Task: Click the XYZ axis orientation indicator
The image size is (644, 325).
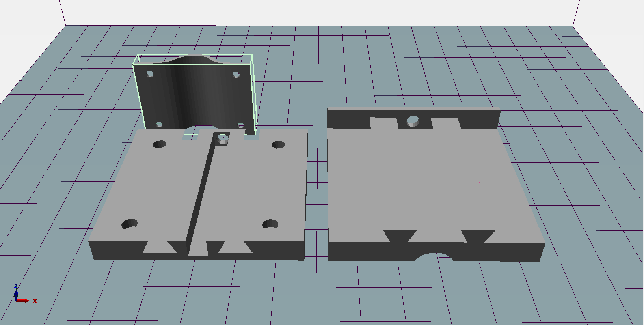Action: click(x=24, y=294)
